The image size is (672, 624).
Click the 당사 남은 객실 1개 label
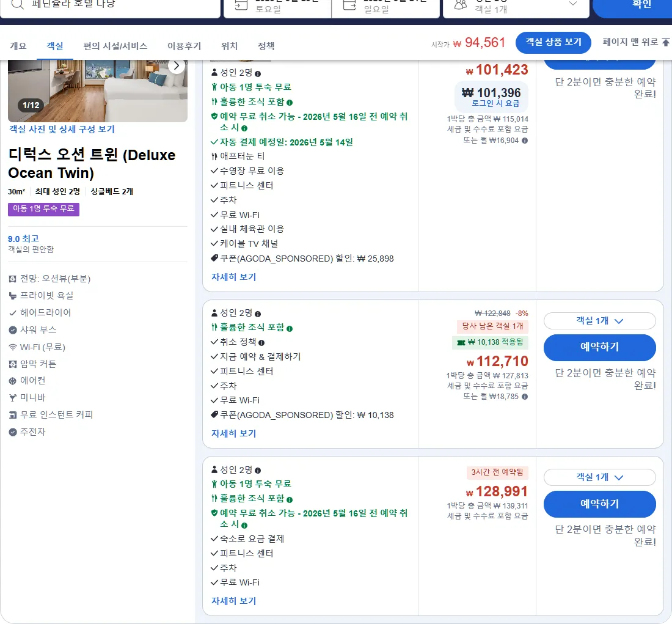click(x=492, y=326)
